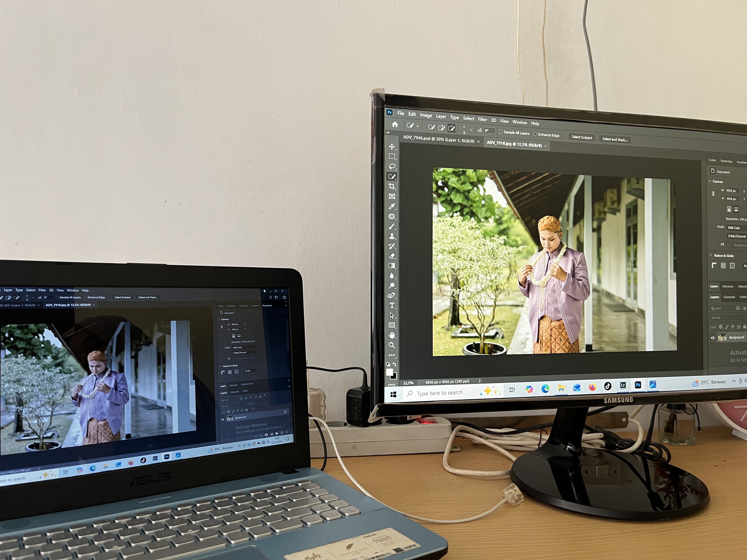Click Select Subject button on Samsung monitor
The image size is (747, 560).
click(x=582, y=137)
